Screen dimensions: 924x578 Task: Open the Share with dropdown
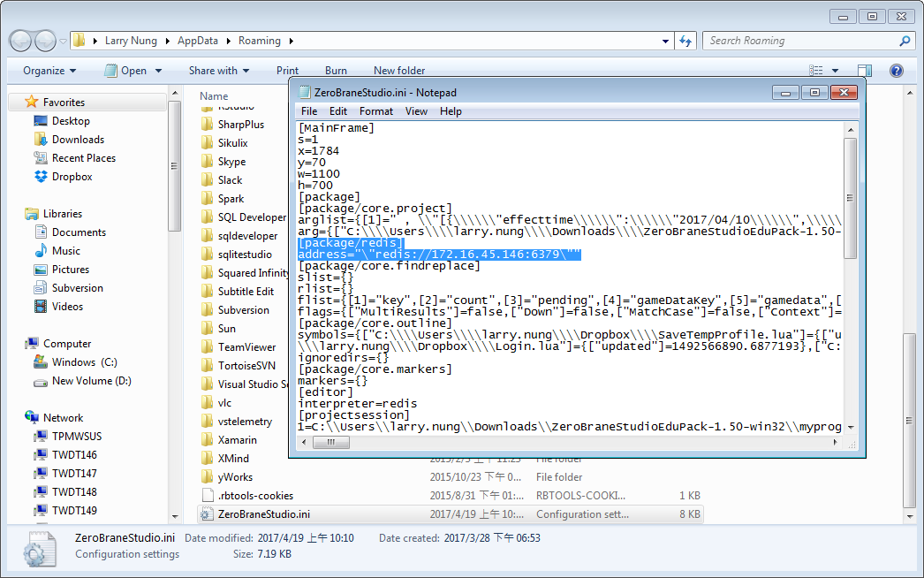218,71
